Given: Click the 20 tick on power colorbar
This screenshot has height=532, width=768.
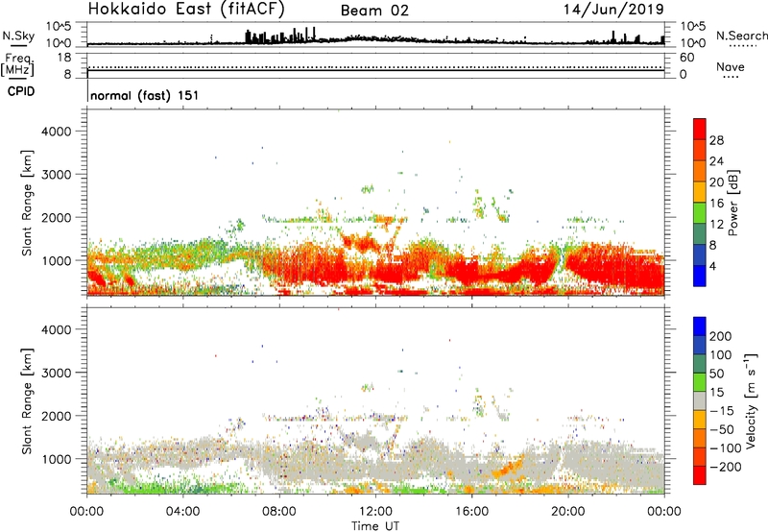Looking at the screenshot, I should pyautogui.click(x=716, y=182).
